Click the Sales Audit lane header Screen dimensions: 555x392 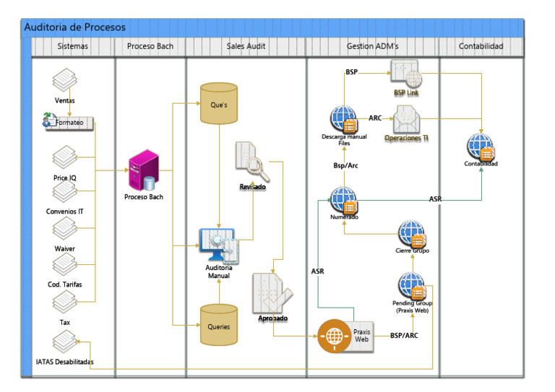[x=246, y=46]
